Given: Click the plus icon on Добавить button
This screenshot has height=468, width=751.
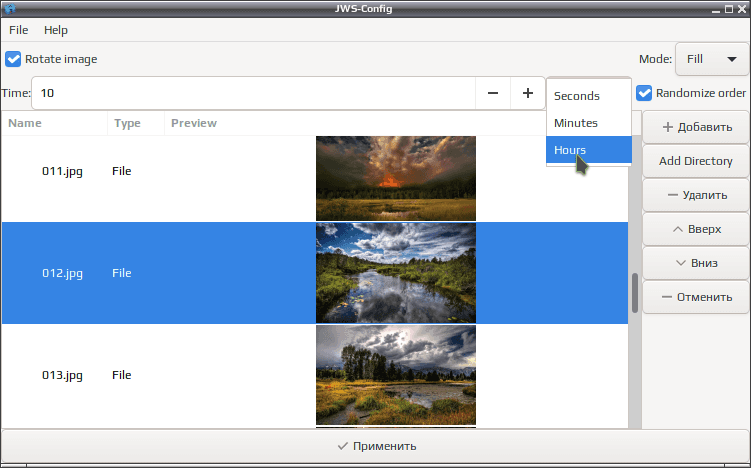Looking at the screenshot, I should [668, 127].
